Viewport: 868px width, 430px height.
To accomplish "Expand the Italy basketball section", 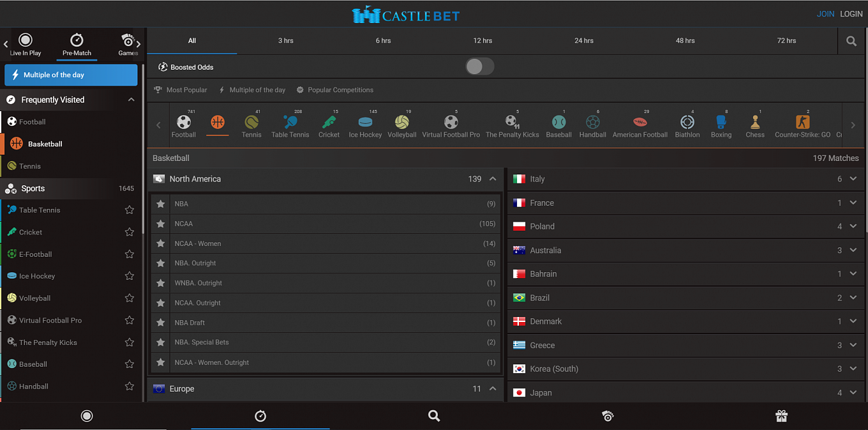I will click(854, 179).
